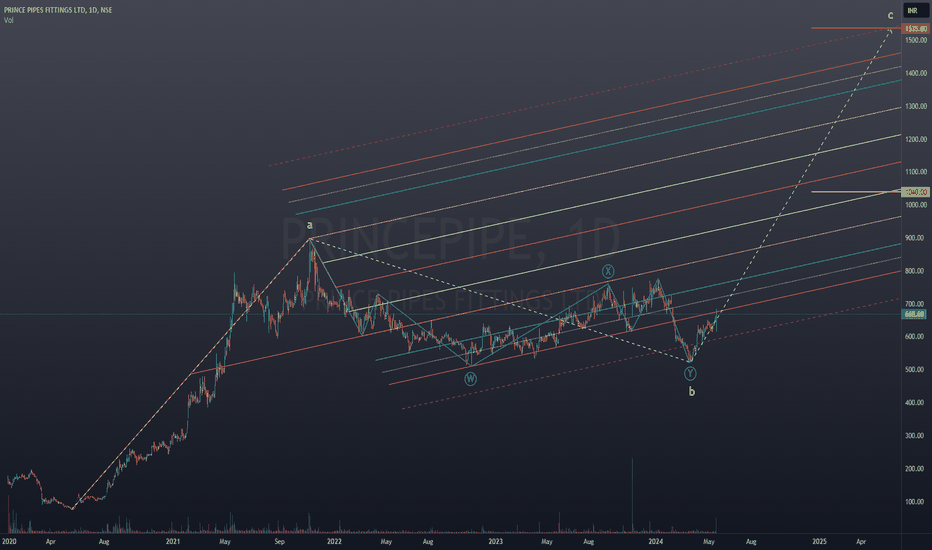Click the 2022 label on time axis
932x550 pixels.
click(334, 542)
